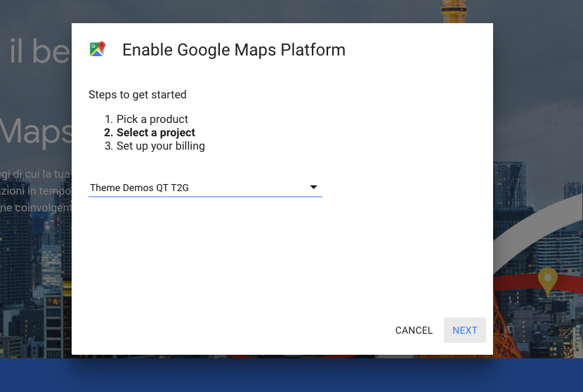
Task: Click the yellow map pin in the background
Action: click(x=548, y=282)
